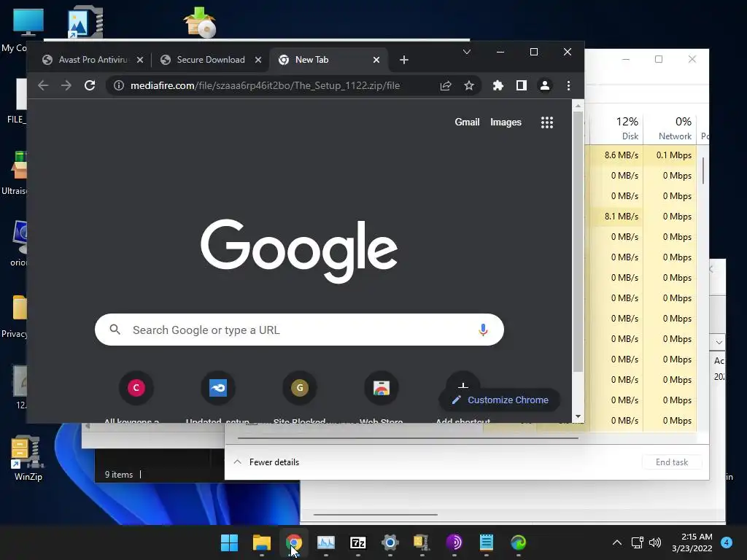Open network status tray icon
This screenshot has height=560, width=747.
pos(637,542)
